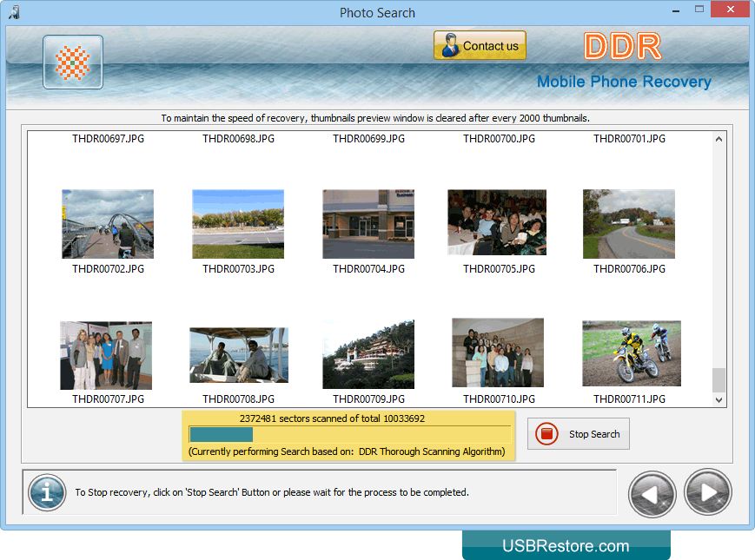Click file name label THDR00710.JPG
The height and width of the screenshot is (560, 755).
499,399
